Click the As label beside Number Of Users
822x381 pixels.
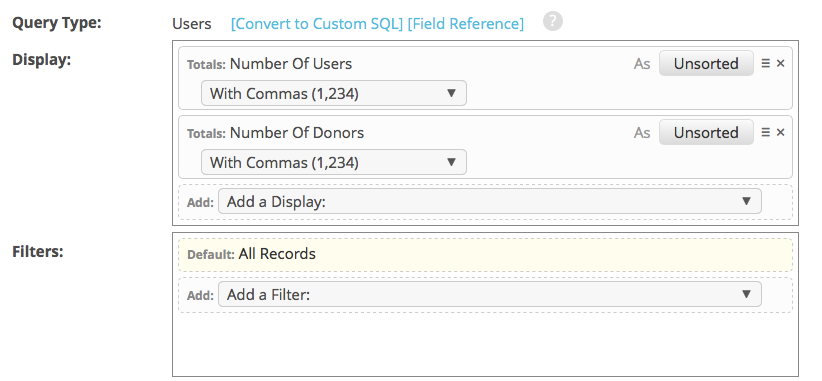coord(642,64)
